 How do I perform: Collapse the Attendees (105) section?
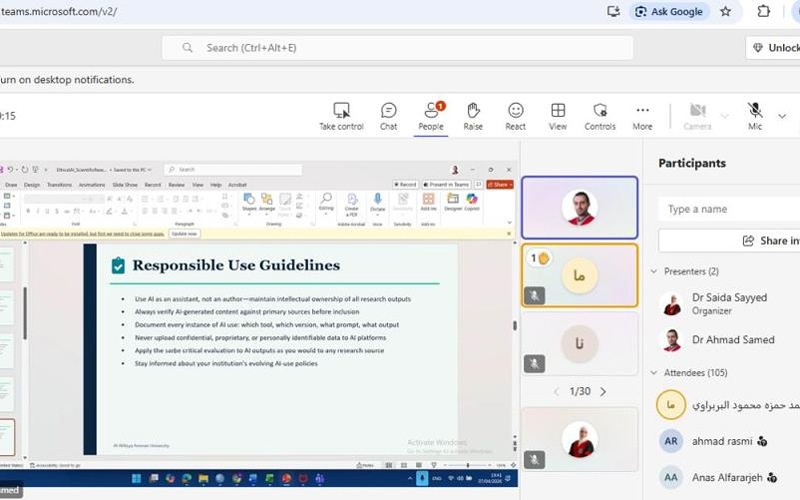[655, 372]
